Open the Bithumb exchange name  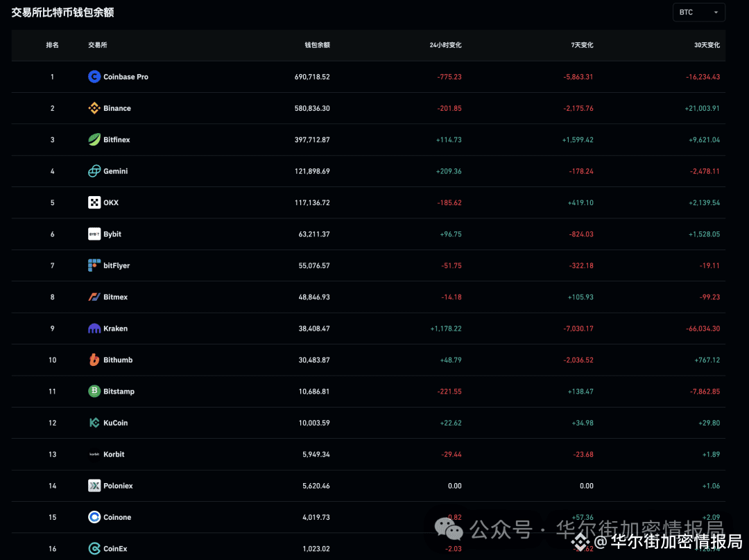[118, 360]
